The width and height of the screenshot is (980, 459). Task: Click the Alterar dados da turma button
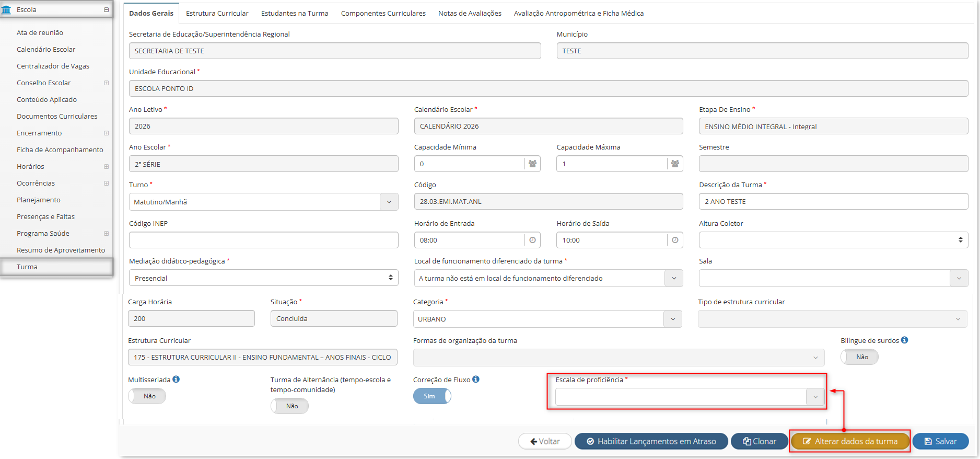click(850, 441)
